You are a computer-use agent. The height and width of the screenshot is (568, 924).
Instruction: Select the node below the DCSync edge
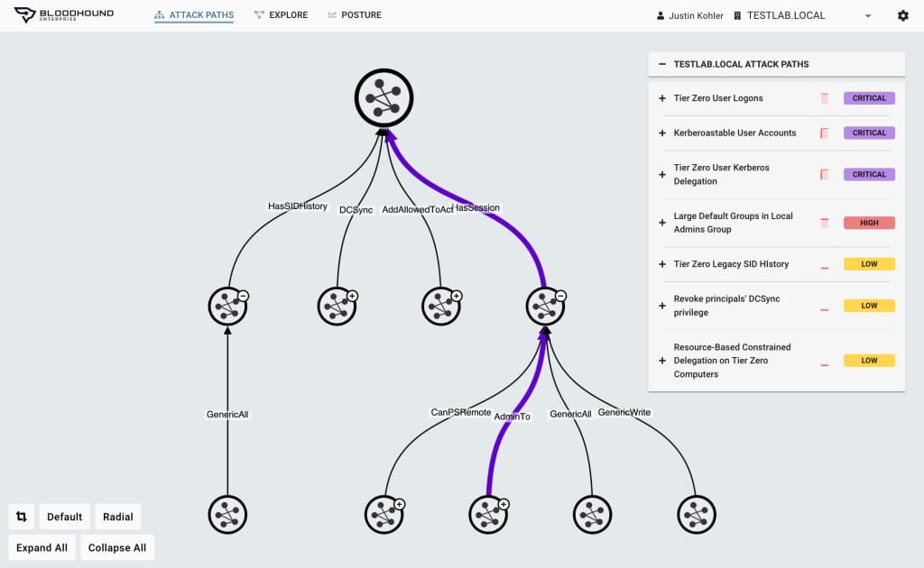click(x=337, y=306)
